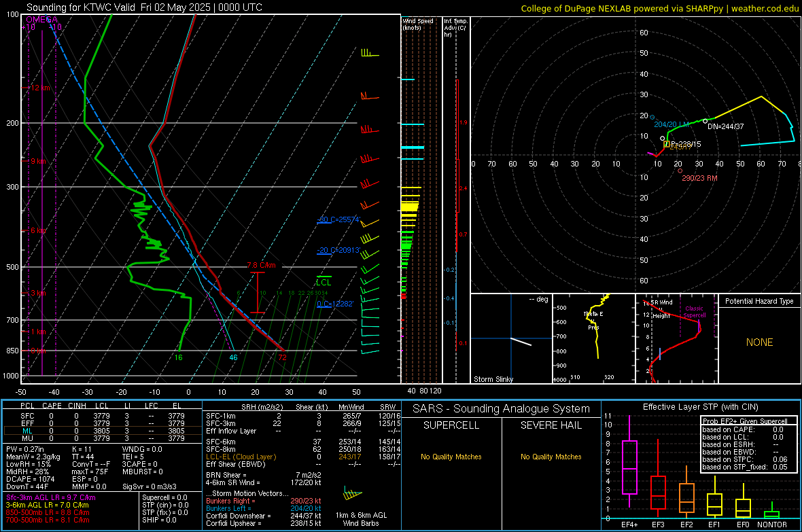Click the 'Inf. Temp. Adv.' header

456,28
